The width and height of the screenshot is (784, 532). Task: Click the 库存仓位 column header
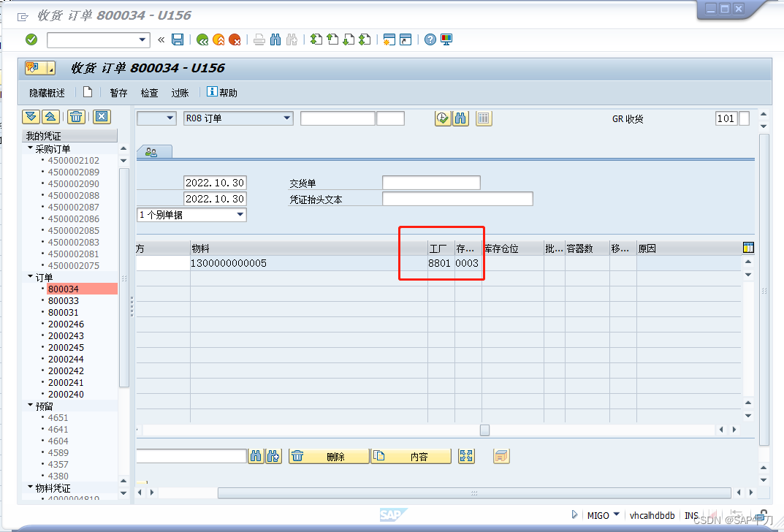click(512, 248)
